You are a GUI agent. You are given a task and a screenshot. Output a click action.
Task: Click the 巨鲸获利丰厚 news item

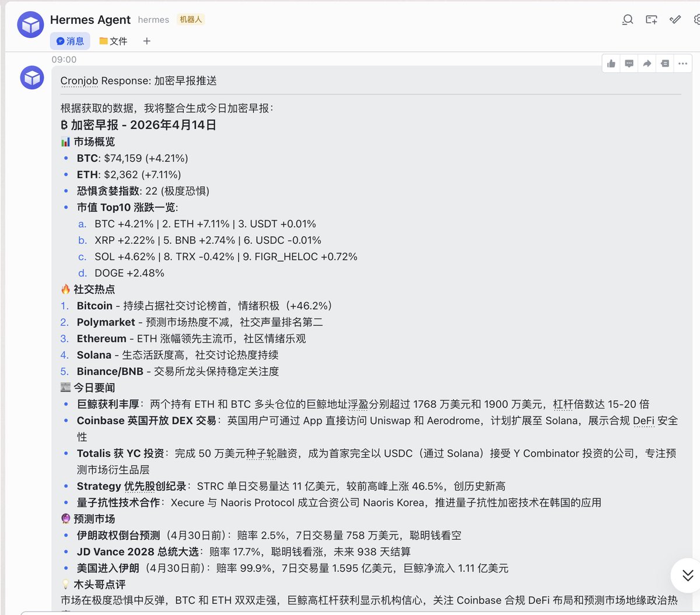pyautogui.click(x=363, y=404)
